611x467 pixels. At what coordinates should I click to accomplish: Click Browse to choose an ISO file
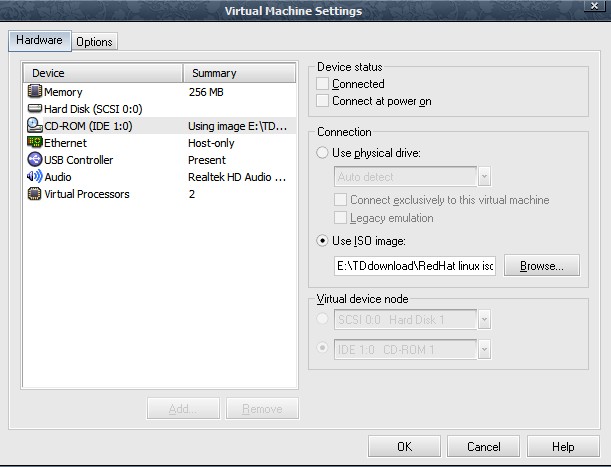tap(541, 266)
